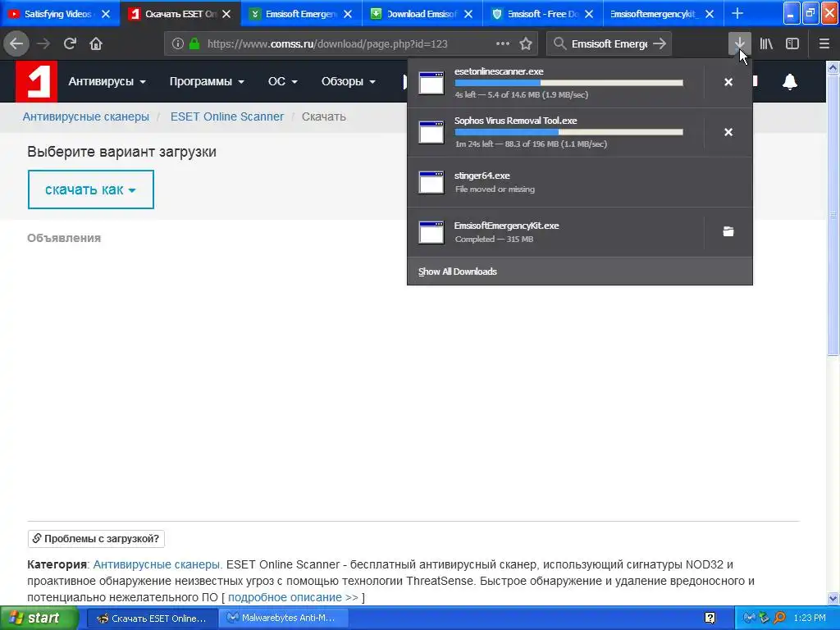Go to the browser home page
The height and width of the screenshot is (630, 840).
coord(96,43)
